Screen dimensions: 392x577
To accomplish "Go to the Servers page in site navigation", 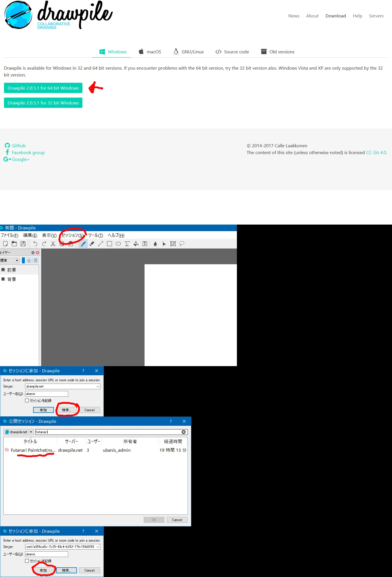I will (x=376, y=16).
